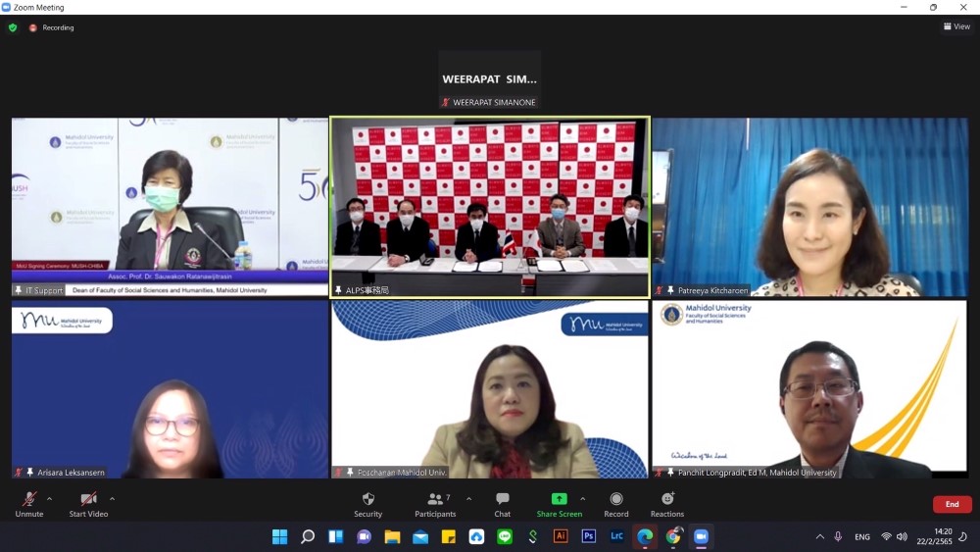Expand audio options arrow beside Unmute

tap(49, 498)
